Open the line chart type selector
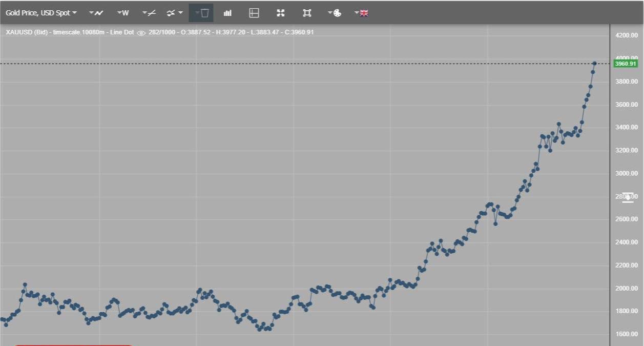Viewport: 644px width, 346px height. 96,13
